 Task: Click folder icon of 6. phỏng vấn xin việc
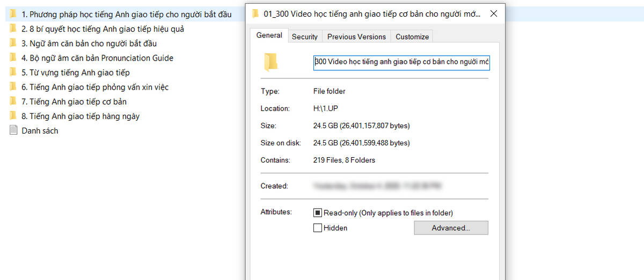pyautogui.click(x=13, y=86)
